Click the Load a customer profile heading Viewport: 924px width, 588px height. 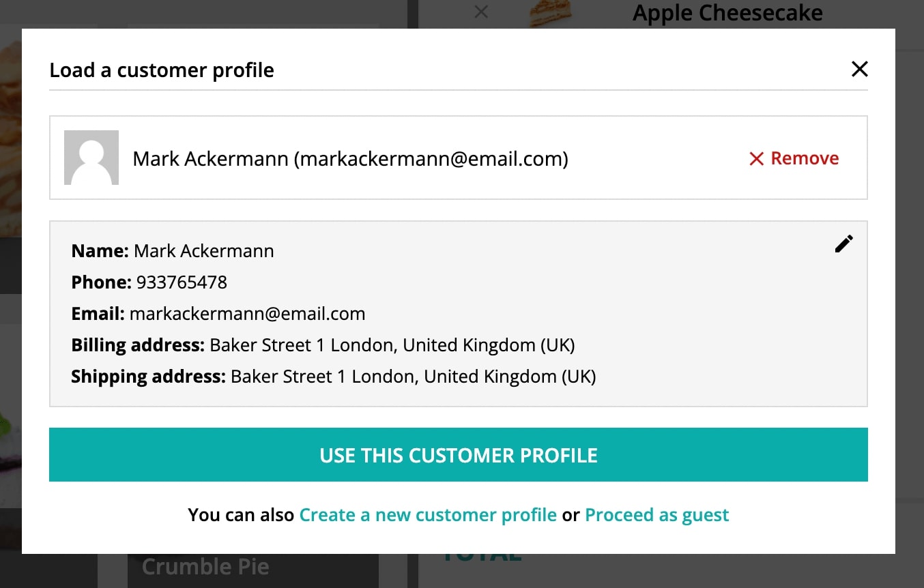[x=162, y=70]
